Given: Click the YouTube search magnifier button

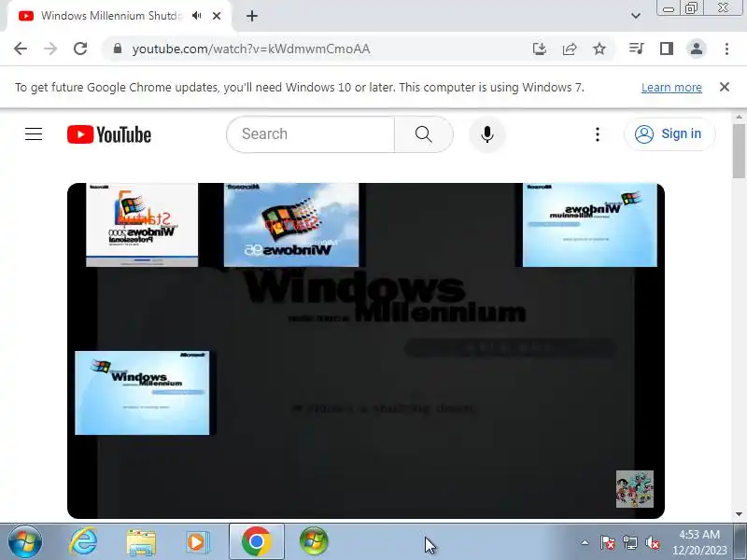Looking at the screenshot, I should tap(423, 134).
